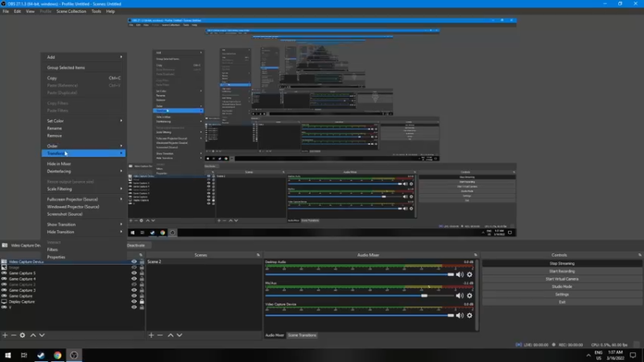Toggle lock on Game Capture 5 source
Image resolution: width=644 pixels, height=362 pixels.
point(142,273)
